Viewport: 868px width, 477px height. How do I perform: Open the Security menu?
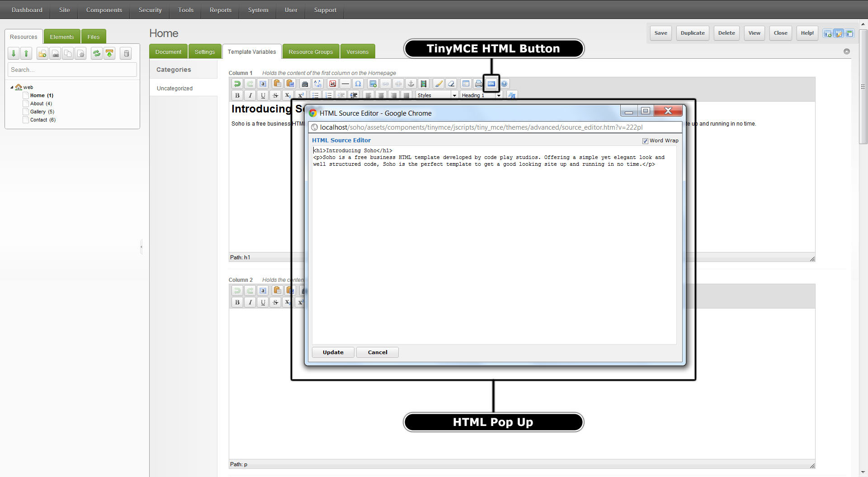click(150, 10)
